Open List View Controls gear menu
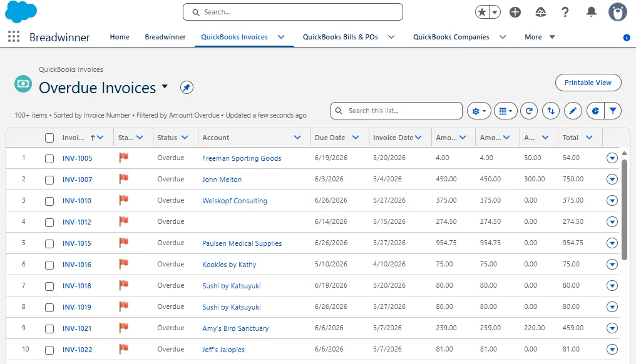Screen dimensions: 636x364 479,111
